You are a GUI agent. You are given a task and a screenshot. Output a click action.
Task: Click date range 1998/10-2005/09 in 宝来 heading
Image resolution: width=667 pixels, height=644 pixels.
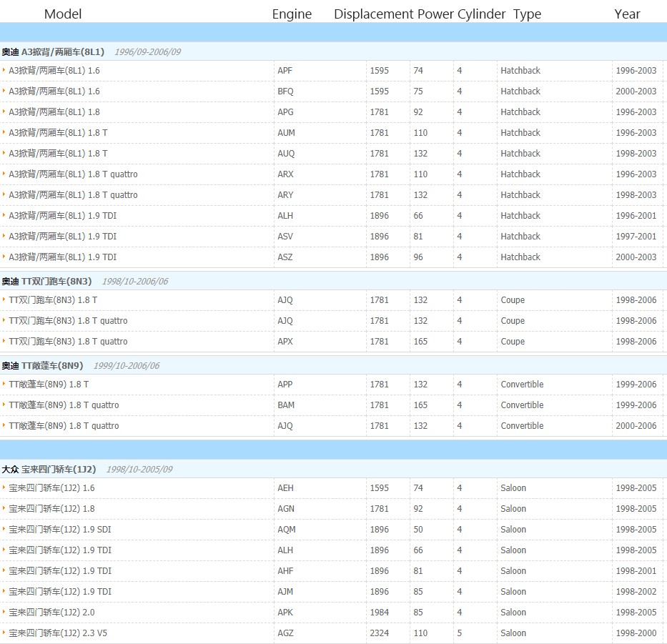139,469
